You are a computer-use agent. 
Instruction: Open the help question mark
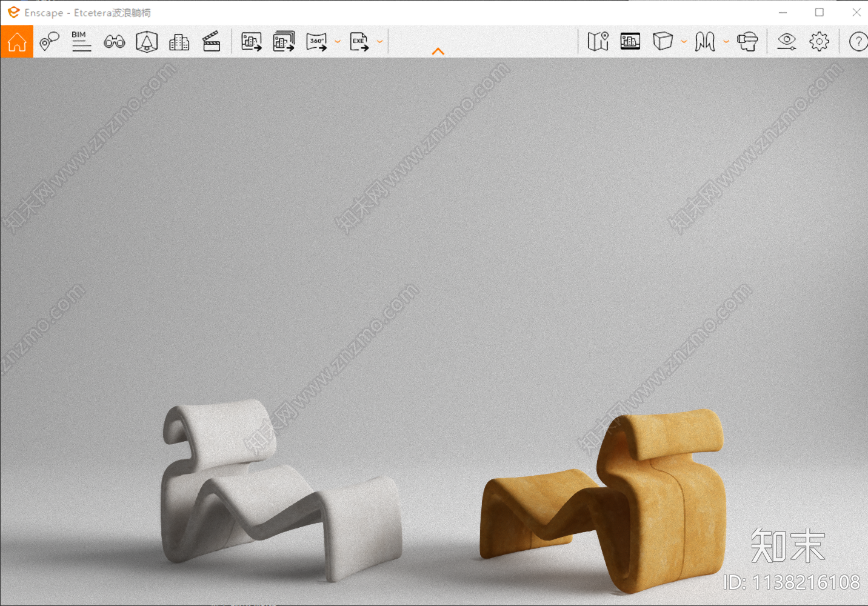[858, 41]
